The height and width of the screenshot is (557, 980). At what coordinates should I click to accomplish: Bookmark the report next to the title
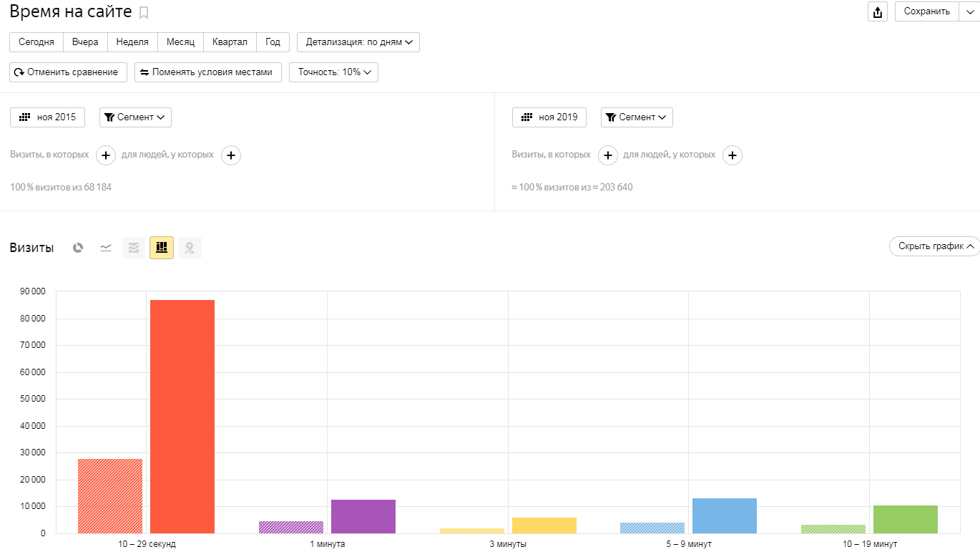(144, 12)
